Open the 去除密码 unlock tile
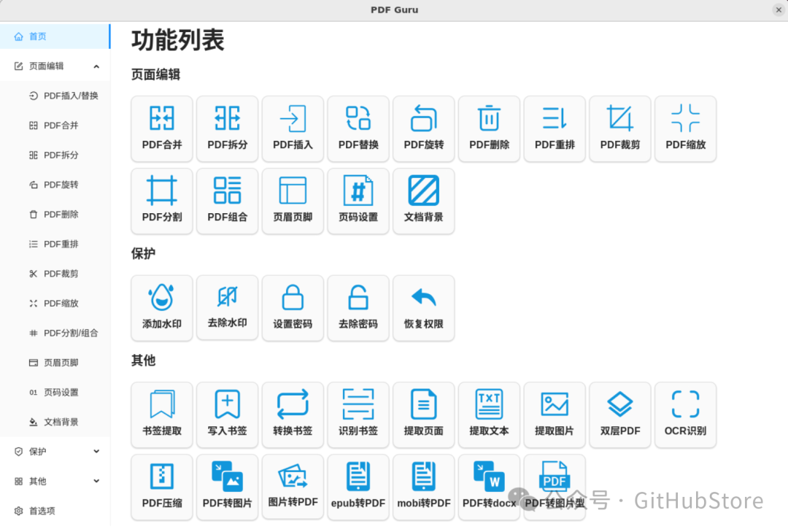This screenshot has height=532, width=788. click(x=358, y=308)
